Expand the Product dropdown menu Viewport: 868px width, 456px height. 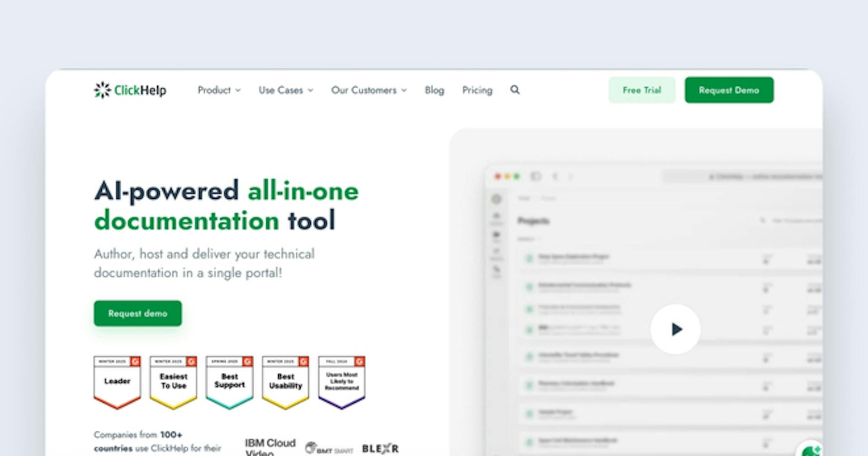click(x=219, y=90)
